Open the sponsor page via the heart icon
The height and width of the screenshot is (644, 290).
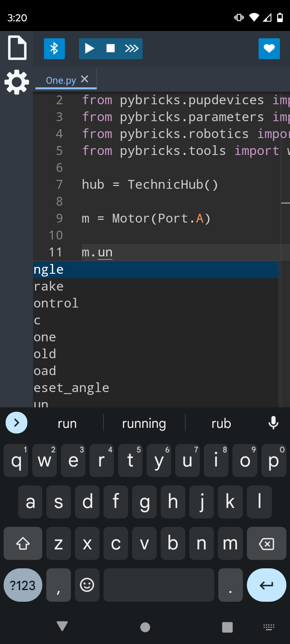pos(269,48)
